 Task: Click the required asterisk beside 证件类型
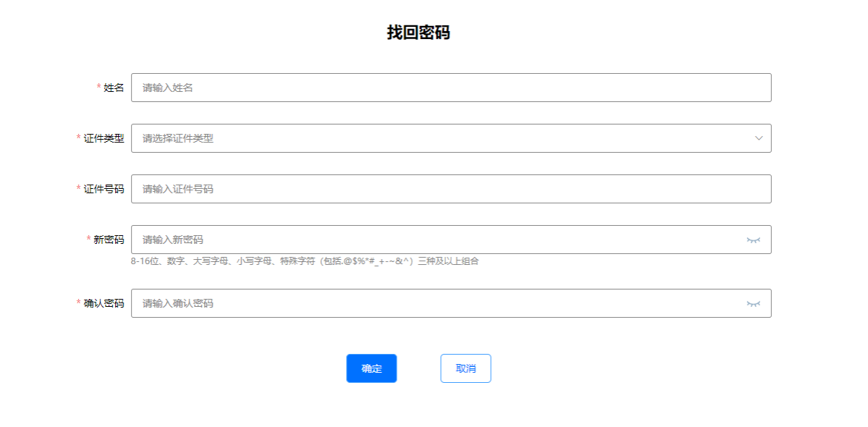click(x=79, y=138)
